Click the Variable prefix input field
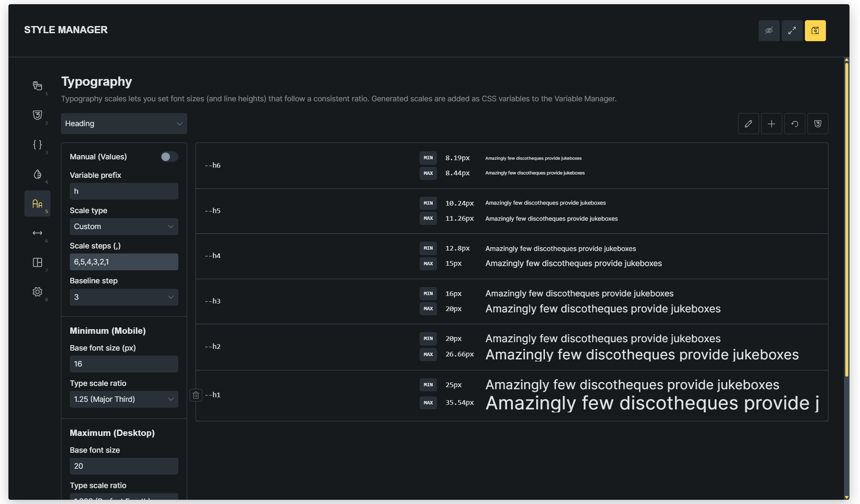860x504 pixels. click(124, 191)
